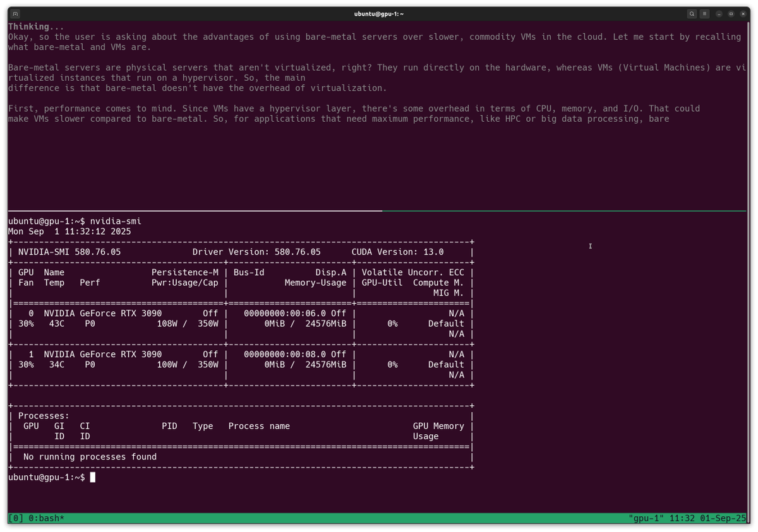The image size is (758, 532).
Task: Click the Persistence-M column header
Action: (185, 272)
